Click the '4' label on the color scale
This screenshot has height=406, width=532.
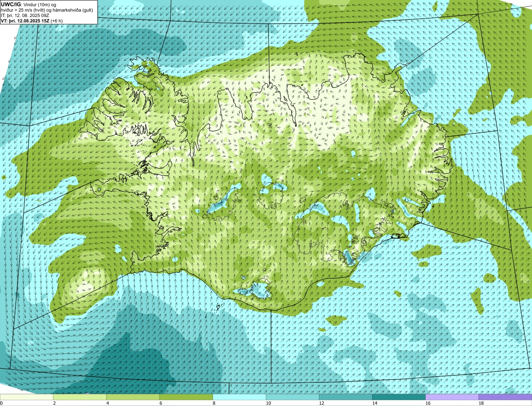pyautogui.click(x=108, y=403)
